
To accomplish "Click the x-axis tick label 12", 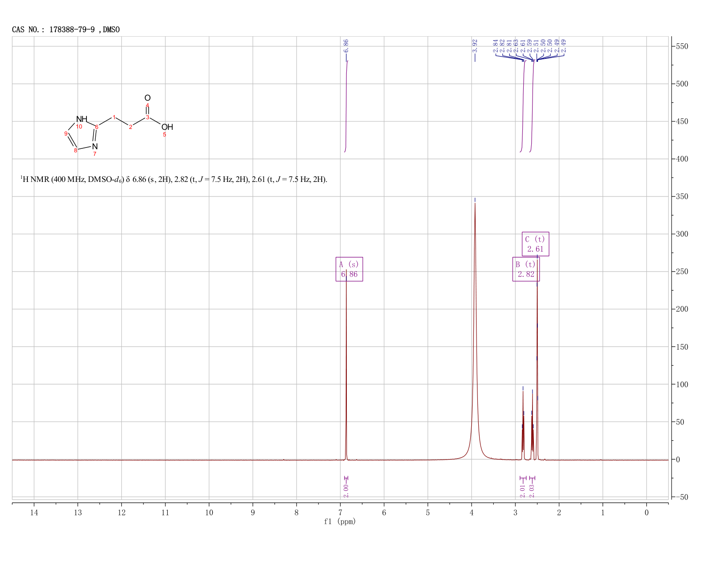I will pyautogui.click(x=121, y=512).
